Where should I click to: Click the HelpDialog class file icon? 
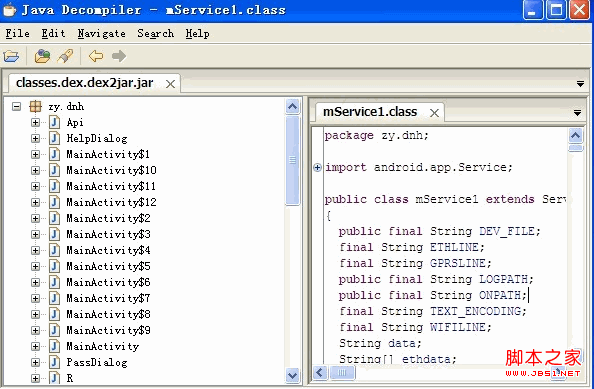55,138
